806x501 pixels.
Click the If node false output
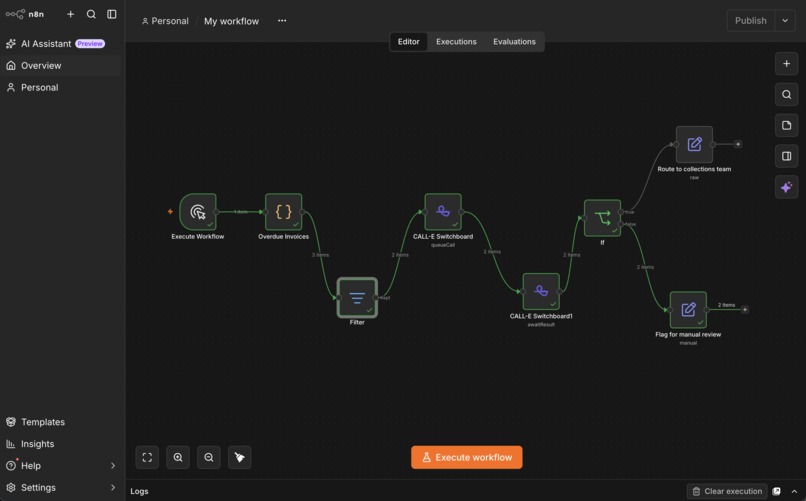(621, 224)
